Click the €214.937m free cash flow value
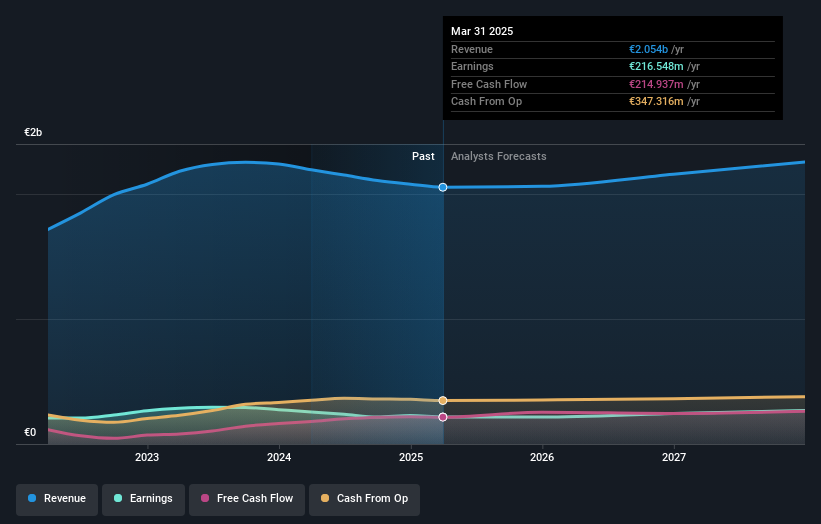 coord(656,84)
